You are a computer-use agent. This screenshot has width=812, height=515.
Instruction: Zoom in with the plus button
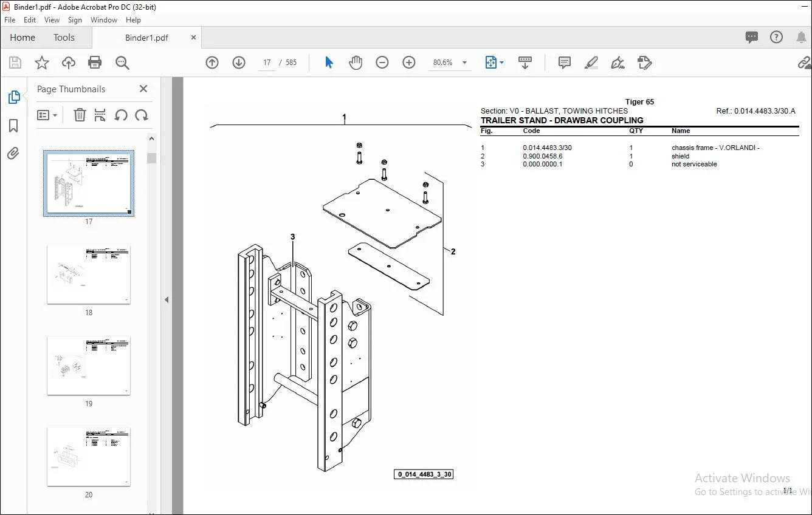409,63
